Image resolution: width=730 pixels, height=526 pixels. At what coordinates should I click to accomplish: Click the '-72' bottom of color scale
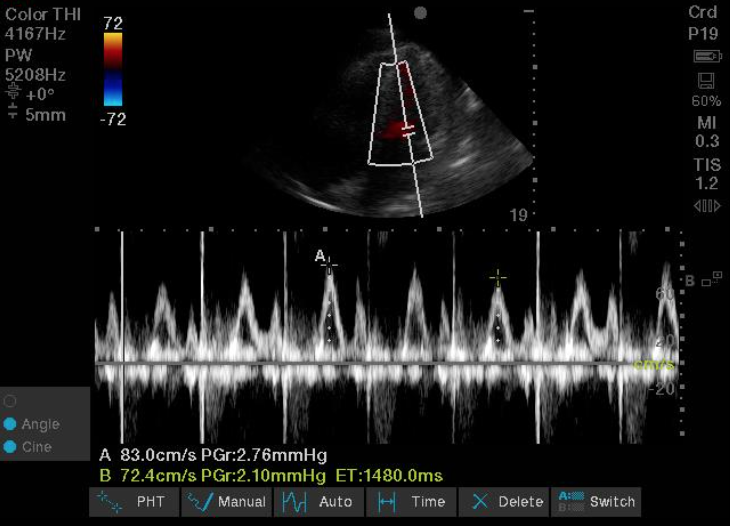(x=113, y=120)
